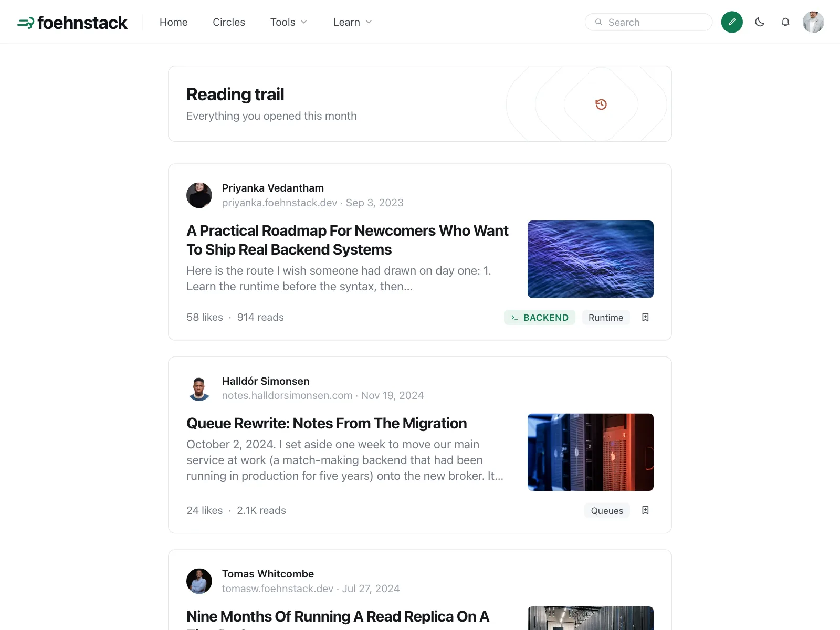Click the Search input field
This screenshot has height=630, width=840.
[648, 22]
